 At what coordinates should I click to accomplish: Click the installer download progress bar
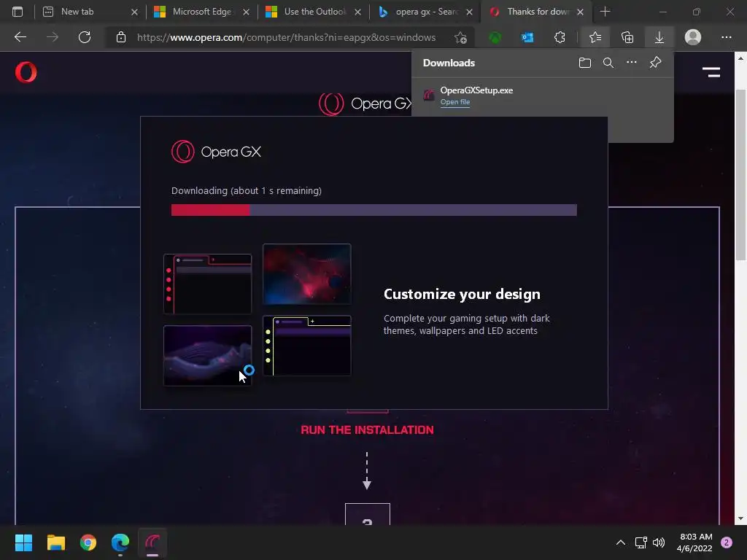[374, 210]
